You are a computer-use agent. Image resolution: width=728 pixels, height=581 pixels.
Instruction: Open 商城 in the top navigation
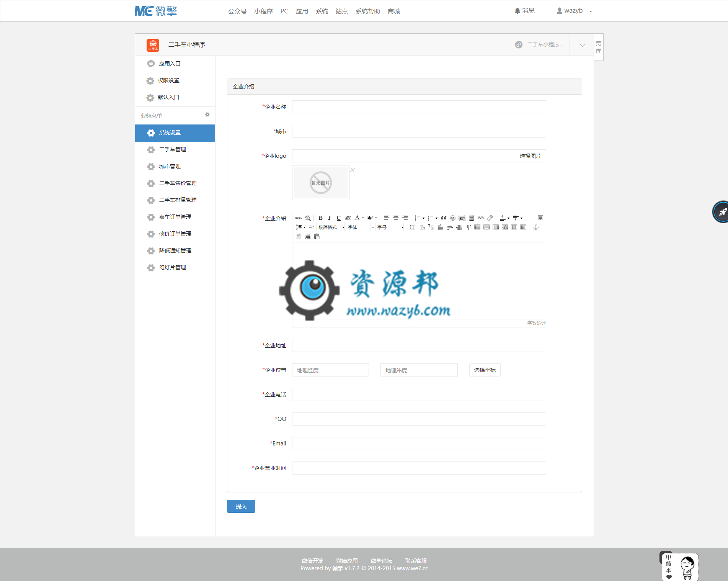393,11
